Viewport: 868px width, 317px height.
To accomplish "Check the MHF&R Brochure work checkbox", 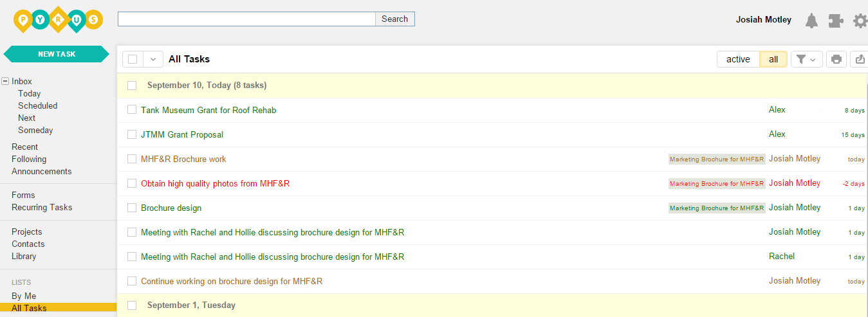I will [132, 159].
